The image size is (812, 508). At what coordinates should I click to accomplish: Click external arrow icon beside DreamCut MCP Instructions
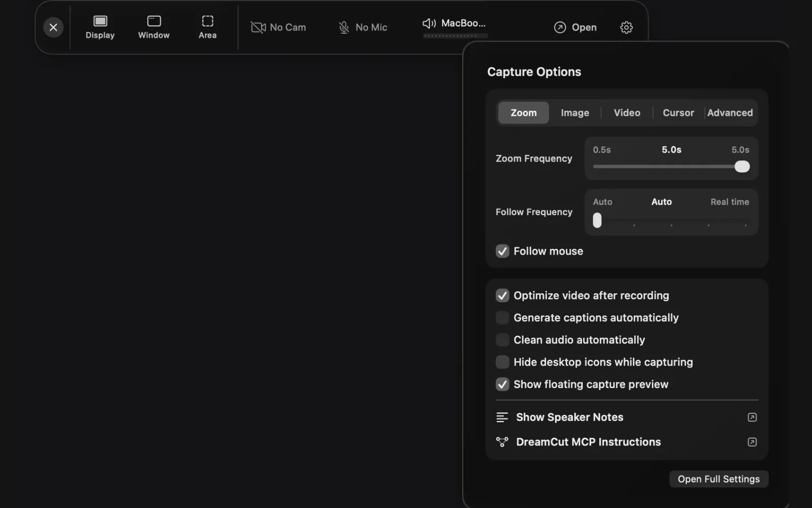coord(752,442)
